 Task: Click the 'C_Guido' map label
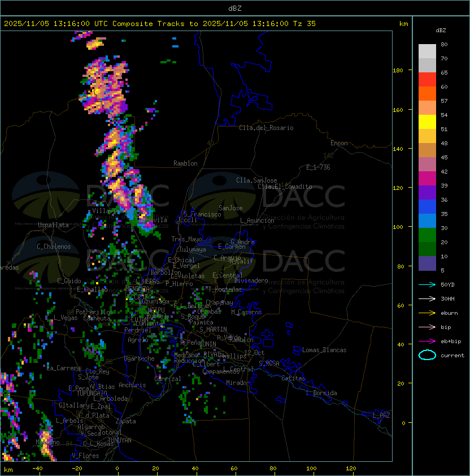coord(69,281)
